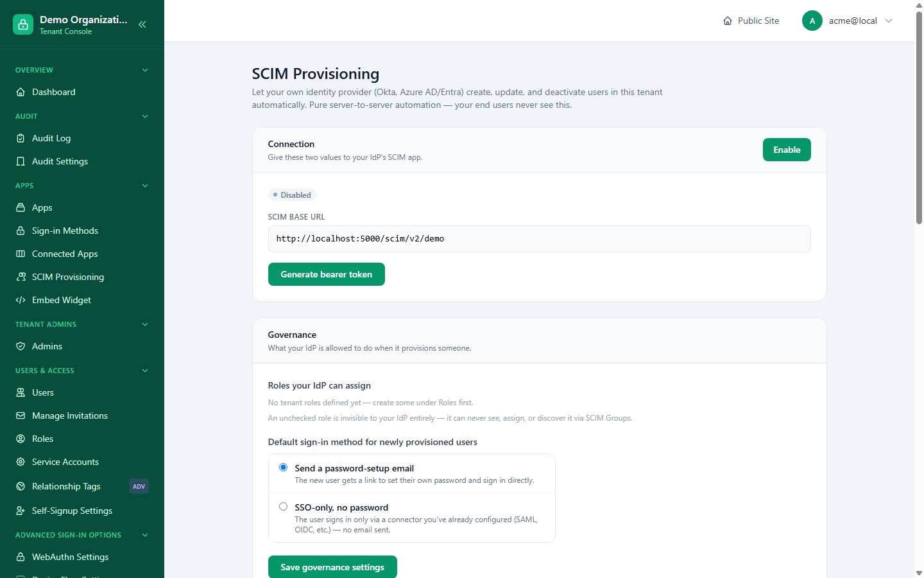The width and height of the screenshot is (924, 578).
Task: Click the Sign-in Methods padlock icon
Action: click(x=21, y=231)
